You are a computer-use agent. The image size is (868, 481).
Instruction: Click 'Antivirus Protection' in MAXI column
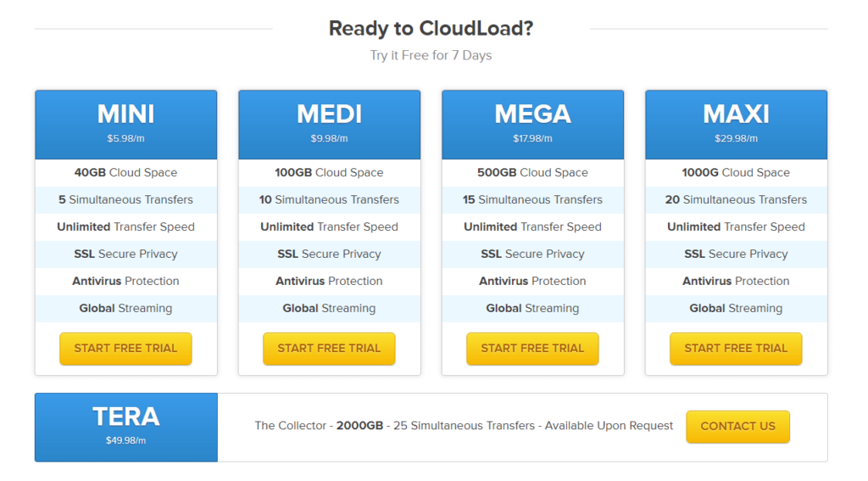[736, 282]
